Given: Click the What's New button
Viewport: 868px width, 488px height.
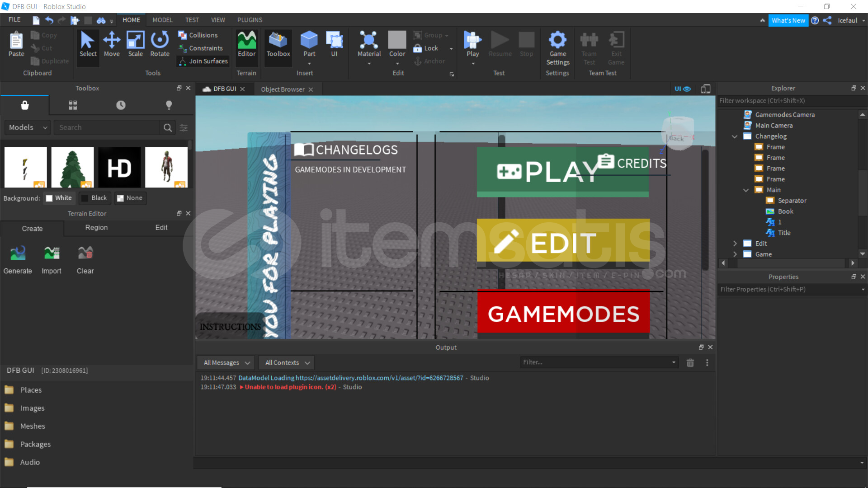Looking at the screenshot, I should (788, 20).
